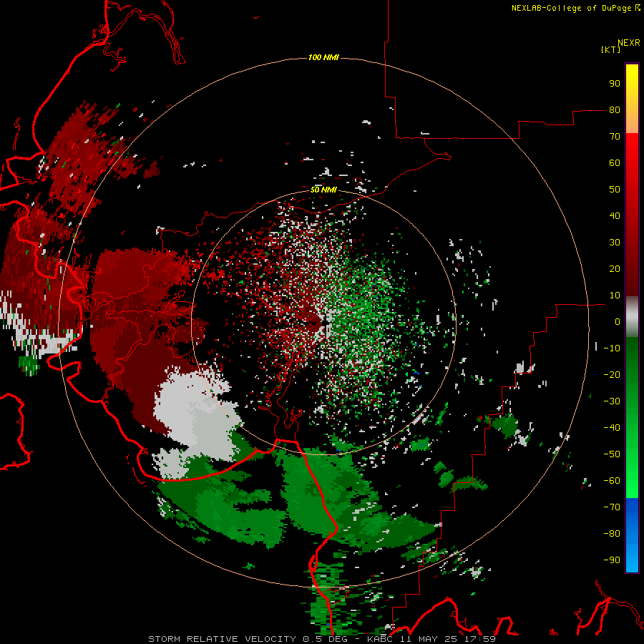Click the positive 20 value on the velocity scale

(x=615, y=269)
